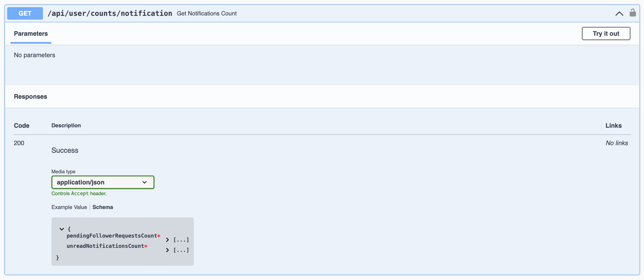644x280 pixels.
Task: Click the collapsed [...] after pendingFollowerRequestsCount
Action: click(x=181, y=240)
